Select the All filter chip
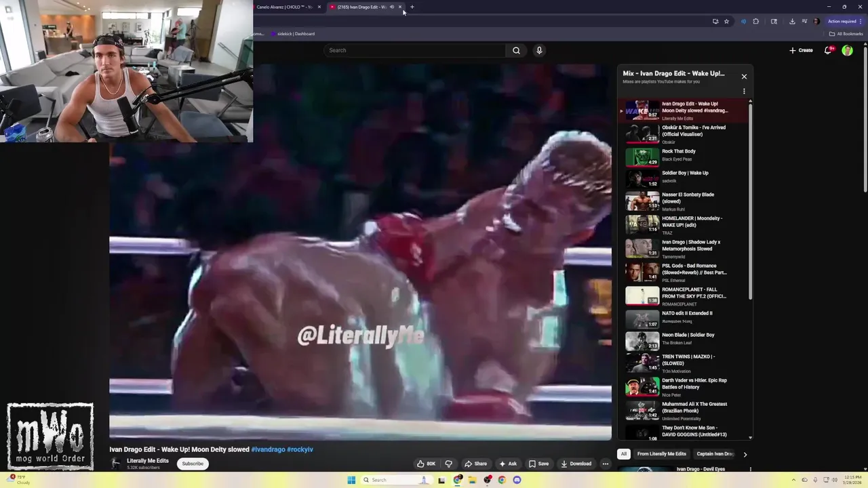 pyautogui.click(x=624, y=454)
